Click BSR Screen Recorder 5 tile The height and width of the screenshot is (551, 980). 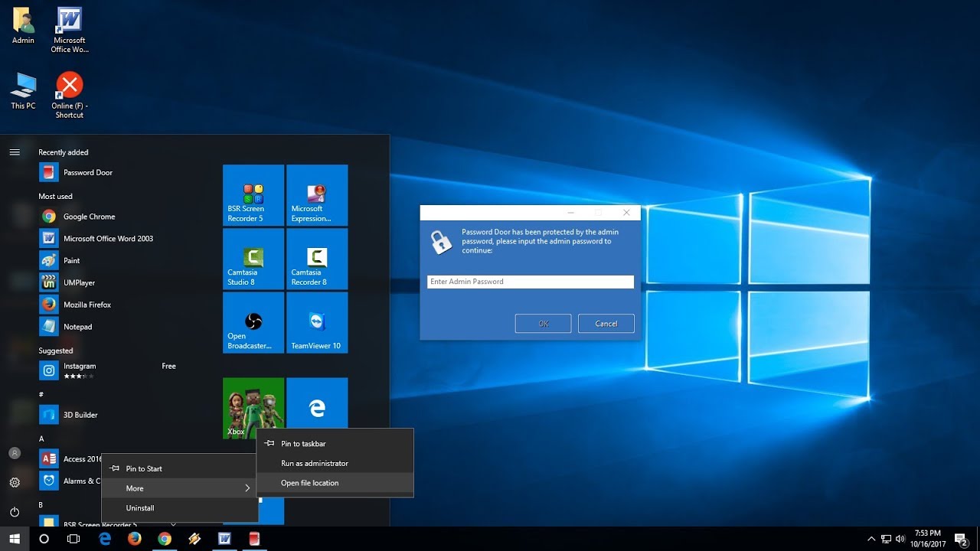(x=253, y=195)
